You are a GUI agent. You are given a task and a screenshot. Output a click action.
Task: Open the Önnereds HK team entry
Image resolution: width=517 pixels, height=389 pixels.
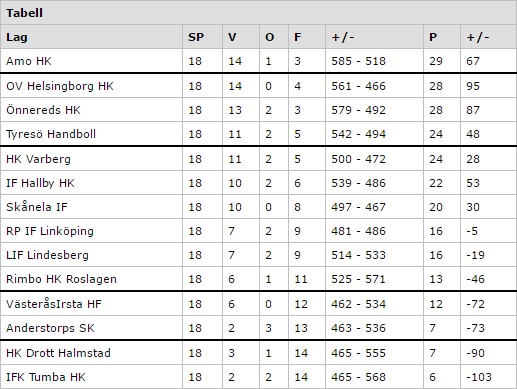point(43,110)
